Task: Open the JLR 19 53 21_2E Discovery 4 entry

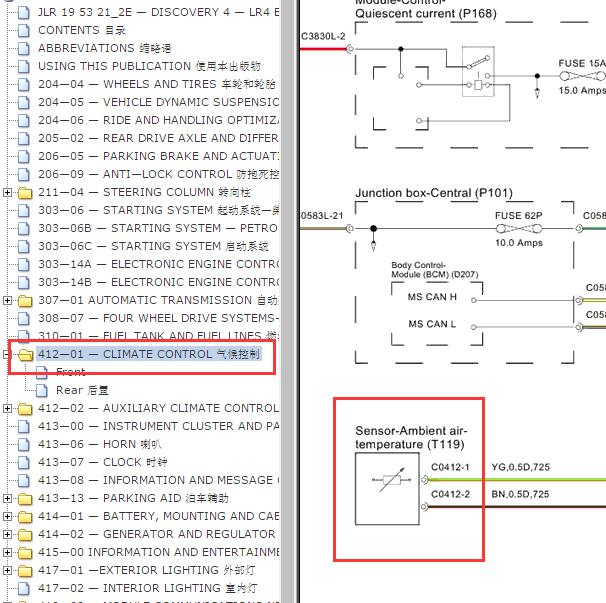Action: point(158,12)
